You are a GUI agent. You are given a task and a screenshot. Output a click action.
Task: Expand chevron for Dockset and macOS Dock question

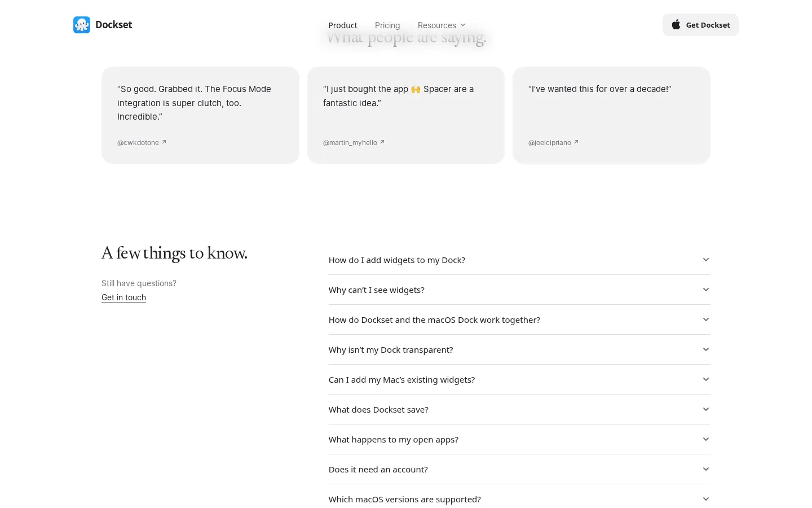coord(706,319)
